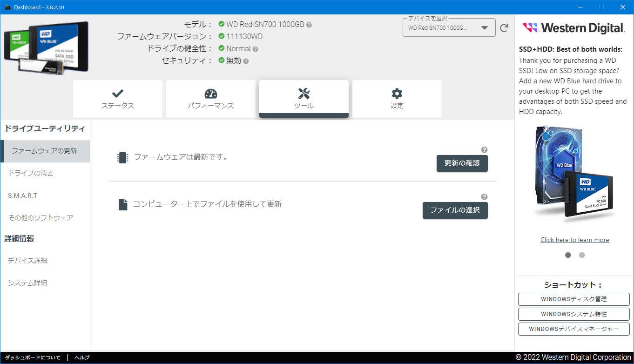The height and width of the screenshot is (364, 634).
Task: Click the Western Digital logo
Action: coord(573,27)
